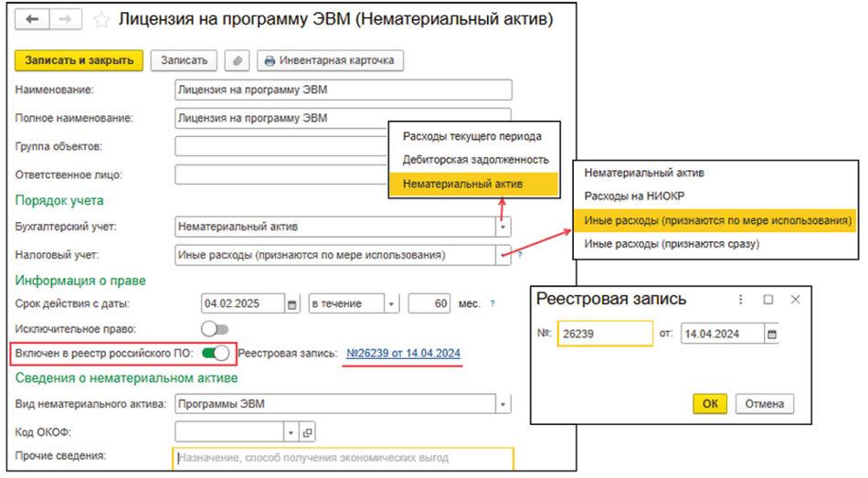868x478 pixels.
Task: Open Вид нематериального актива dropdown
Action: 504,404
